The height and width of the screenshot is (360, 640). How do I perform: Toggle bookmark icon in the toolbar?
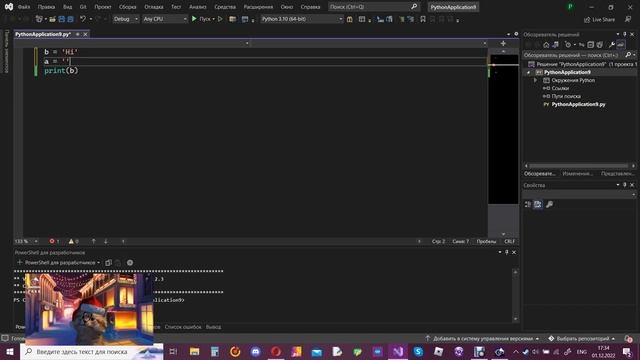pos(423,19)
